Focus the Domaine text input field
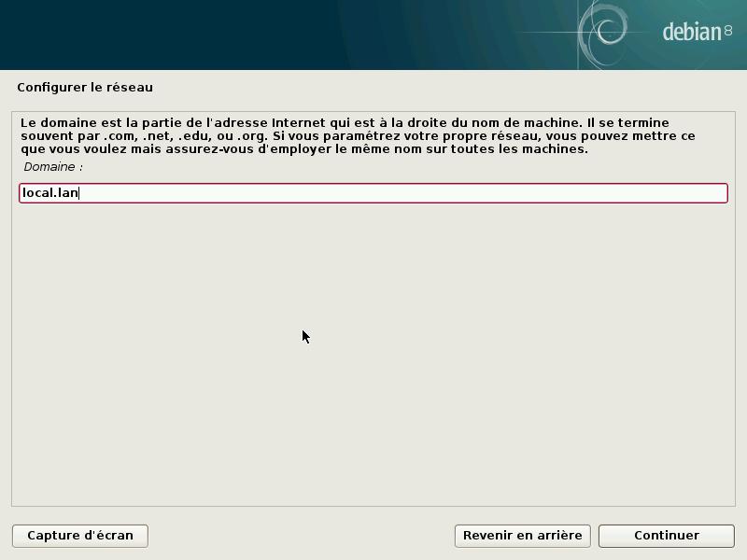Image resolution: width=747 pixels, height=560 pixels. click(373, 193)
